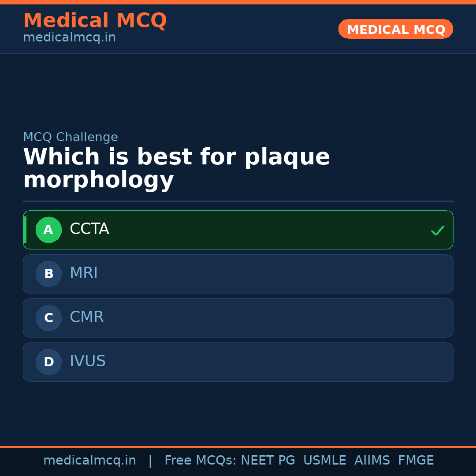Click the circular C badge icon
476x476 pixels.
[x=48, y=318]
